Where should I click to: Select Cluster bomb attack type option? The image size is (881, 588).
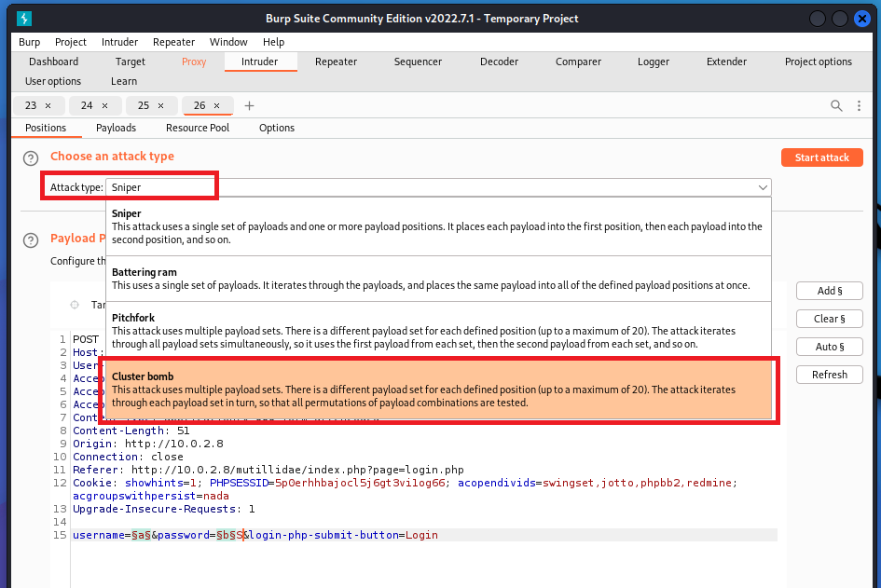coord(438,390)
